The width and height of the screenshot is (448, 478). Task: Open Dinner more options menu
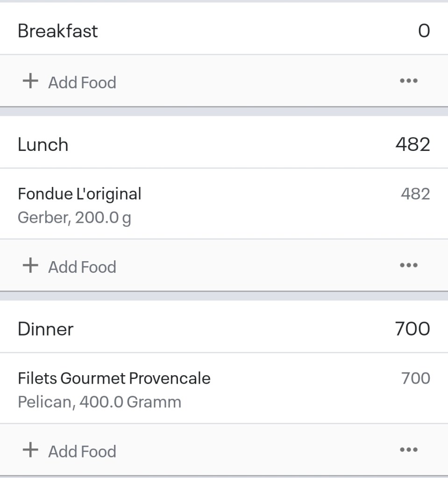[409, 450]
